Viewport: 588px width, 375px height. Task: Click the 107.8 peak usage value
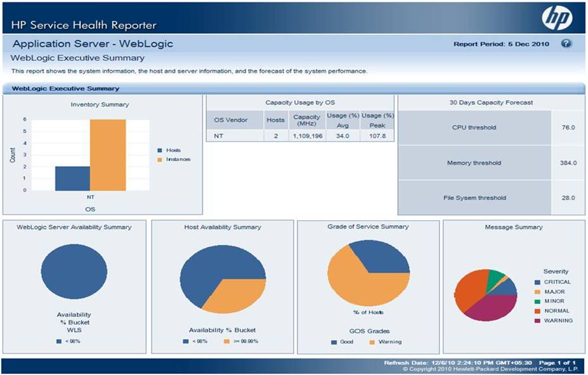[x=377, y=136]
